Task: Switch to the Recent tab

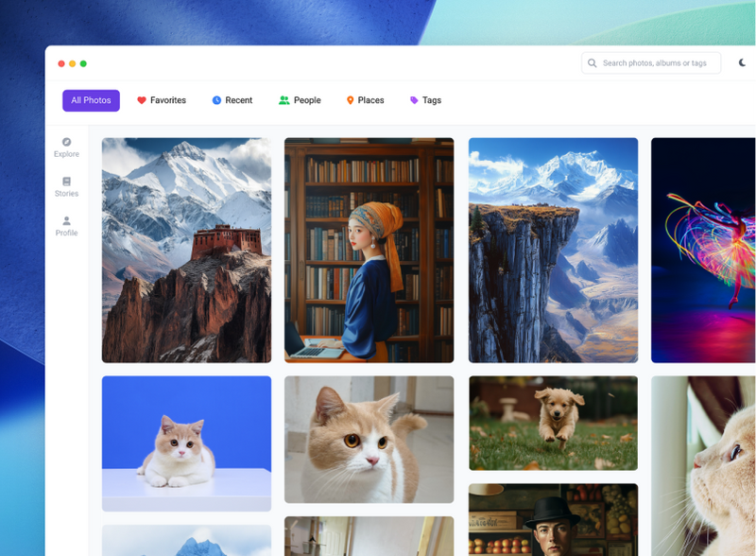Action: (232, 100)
